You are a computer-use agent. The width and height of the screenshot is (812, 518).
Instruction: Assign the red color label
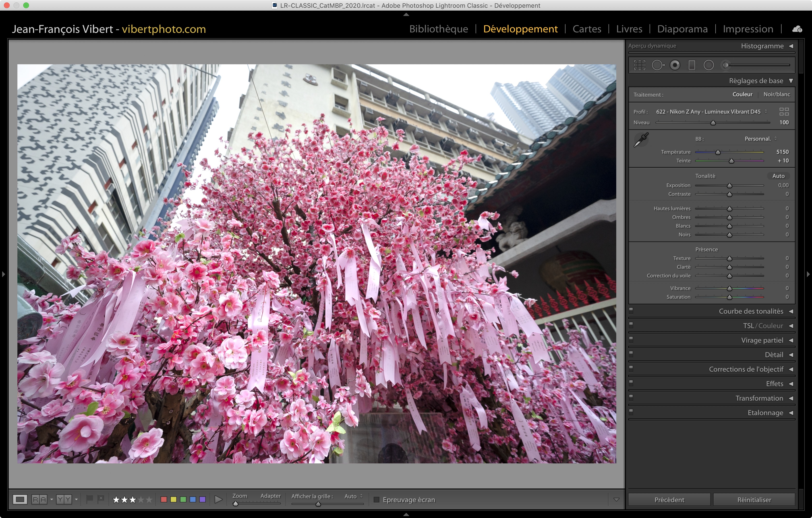tap(164, 499)
